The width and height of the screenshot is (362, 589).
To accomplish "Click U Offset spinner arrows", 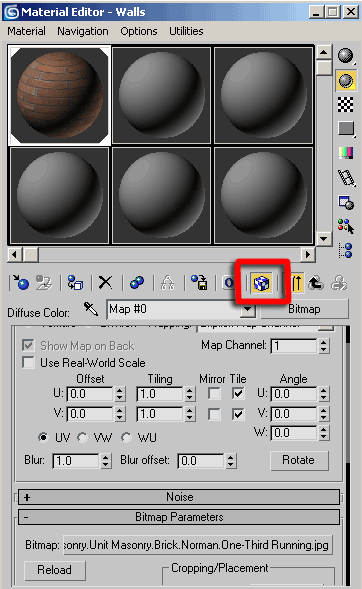I will click(119, 394).
